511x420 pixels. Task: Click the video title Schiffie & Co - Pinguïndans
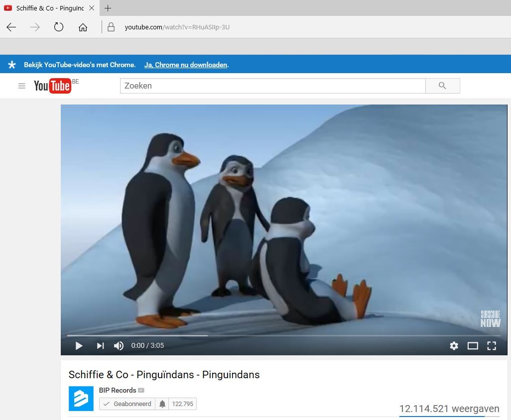point(164,374)
